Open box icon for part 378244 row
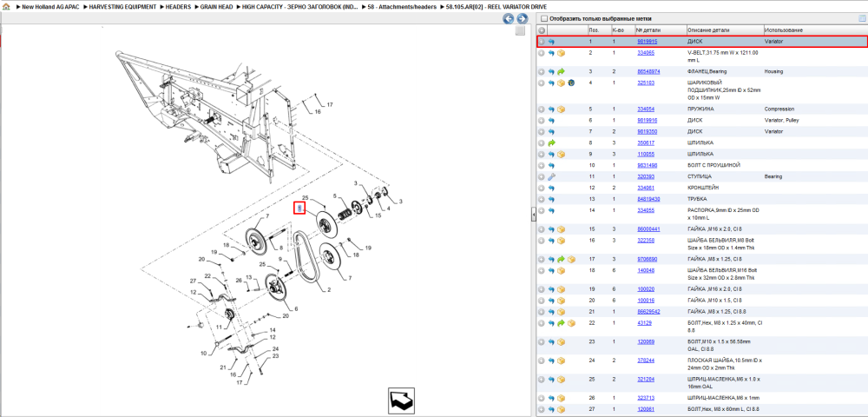Viewport: 868px width, 417px height. pyautogui.click(x=561, y=361)
